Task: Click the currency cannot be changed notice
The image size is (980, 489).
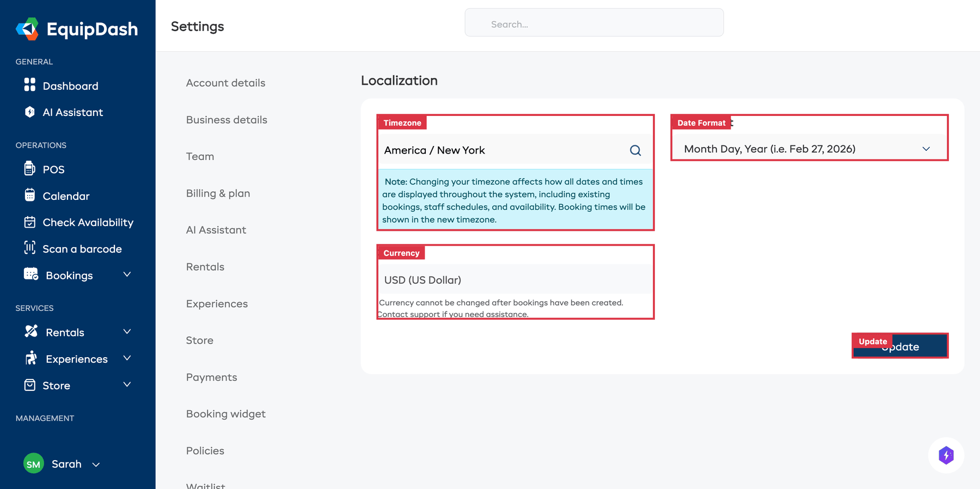Action: click(501, 308)
